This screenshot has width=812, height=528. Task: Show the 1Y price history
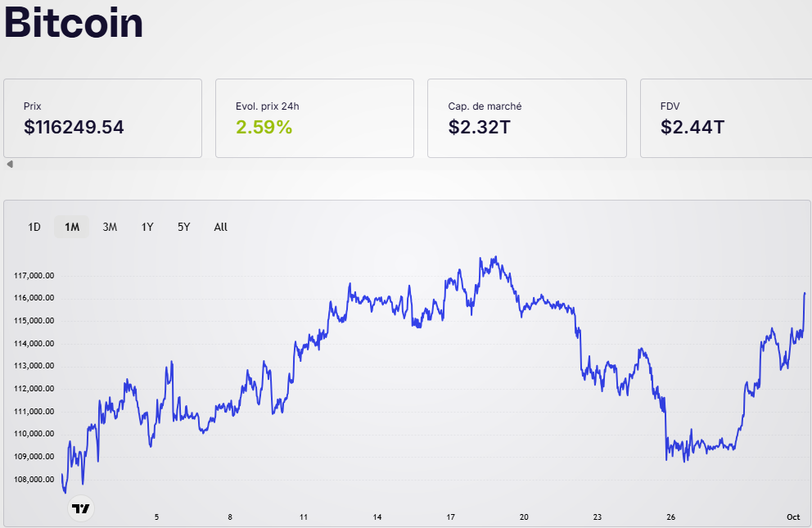click(x=147, y=227)
